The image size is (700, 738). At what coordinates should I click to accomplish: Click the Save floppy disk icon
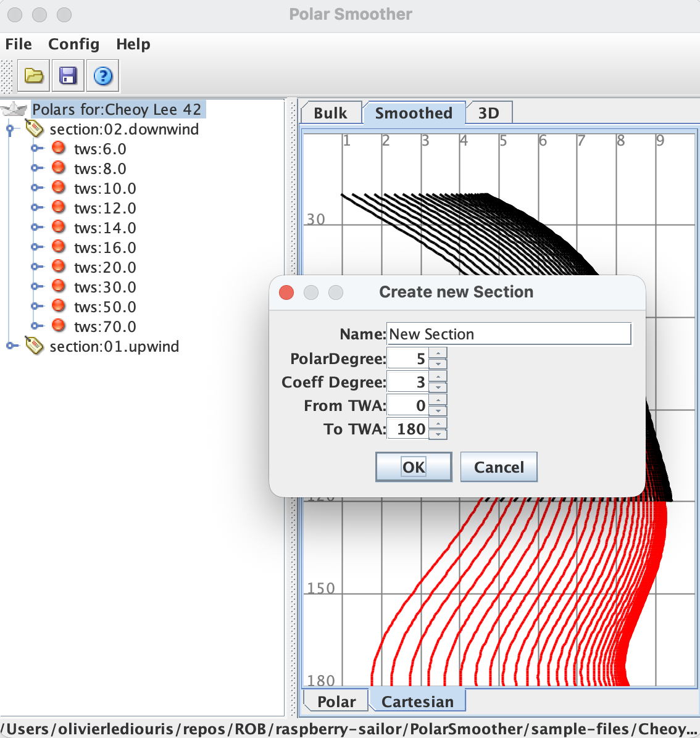[x=68, y=76]
